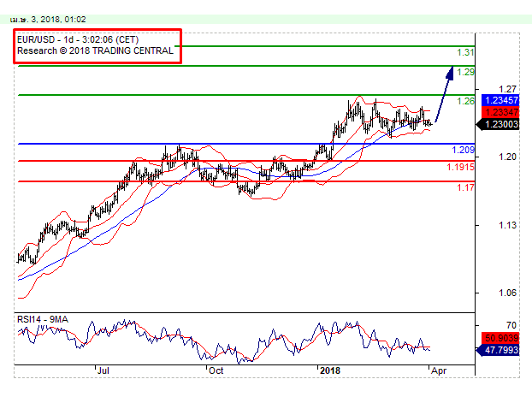Screen dimensions: 532x397
Task: Select the 1.23347 red price tag
Action: [x=501, y=112]
